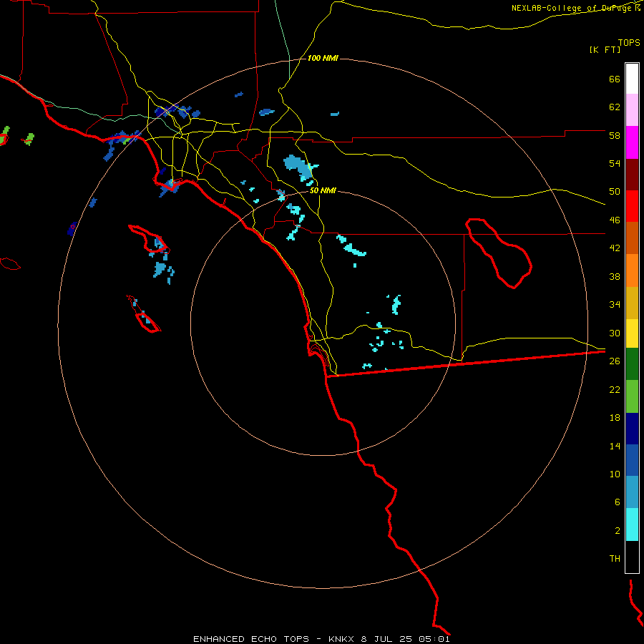Click the 50 NMI range ring label

(x=323, y=190)
